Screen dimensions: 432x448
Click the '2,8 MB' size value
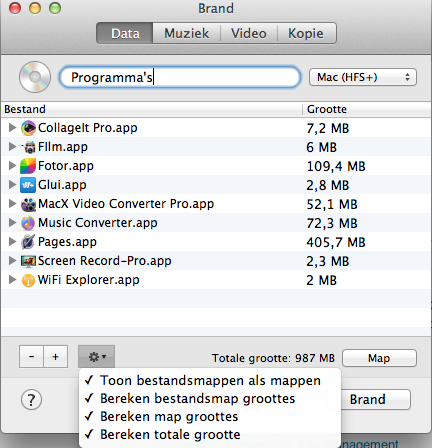(328, 185)
